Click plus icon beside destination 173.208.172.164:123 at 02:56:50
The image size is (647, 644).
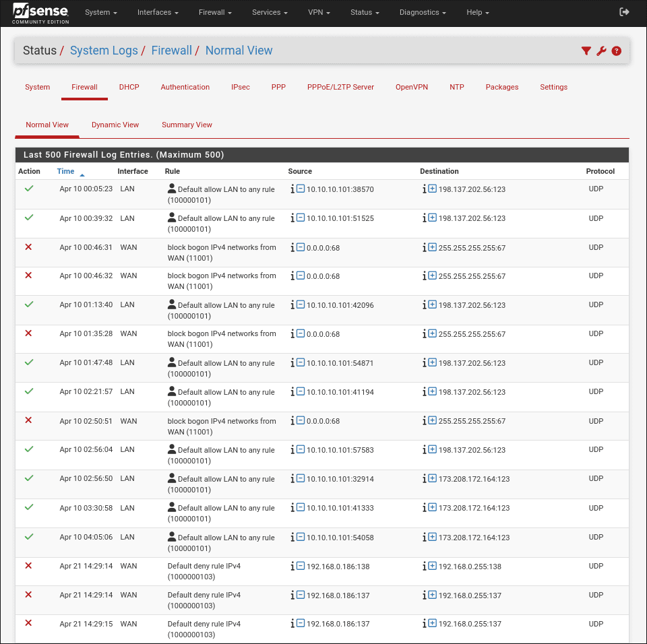click(x=433, y=478)
